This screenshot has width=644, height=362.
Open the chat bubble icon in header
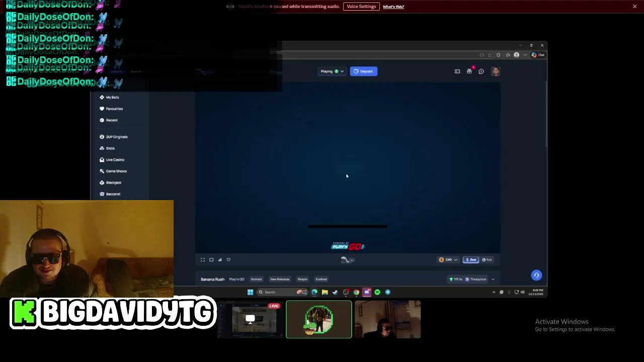[x=481, y=71]
